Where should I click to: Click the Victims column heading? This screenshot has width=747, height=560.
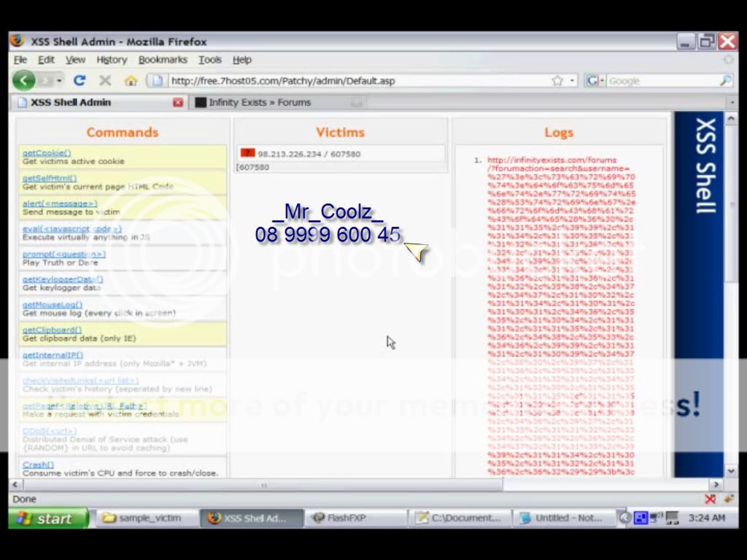pos(340,132)
